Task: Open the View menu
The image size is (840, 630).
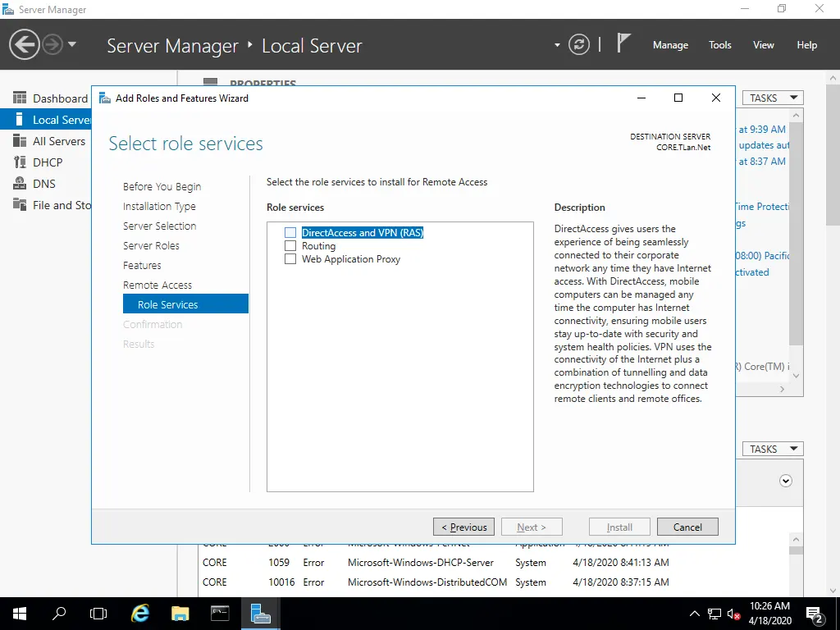Action: [764, 45]
